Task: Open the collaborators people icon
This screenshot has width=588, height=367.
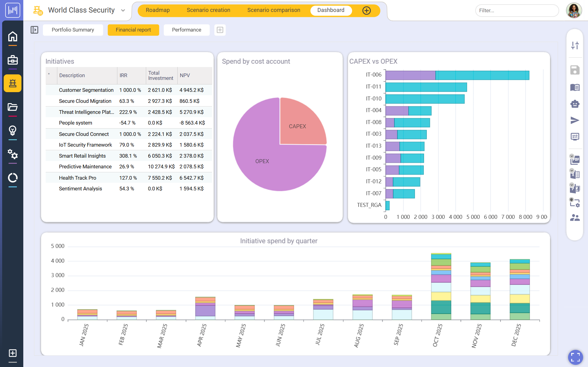Action: (575, 218)
